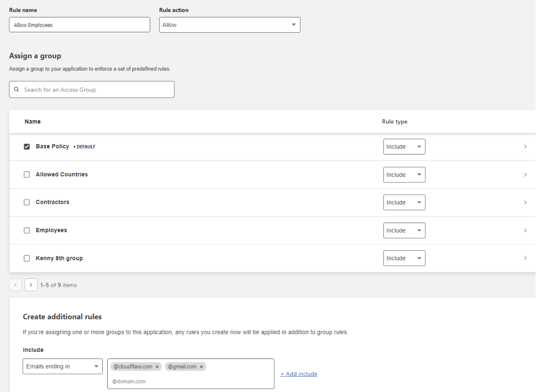
Task: Click the right arrow on Contractors row
Action: point(525,202)
